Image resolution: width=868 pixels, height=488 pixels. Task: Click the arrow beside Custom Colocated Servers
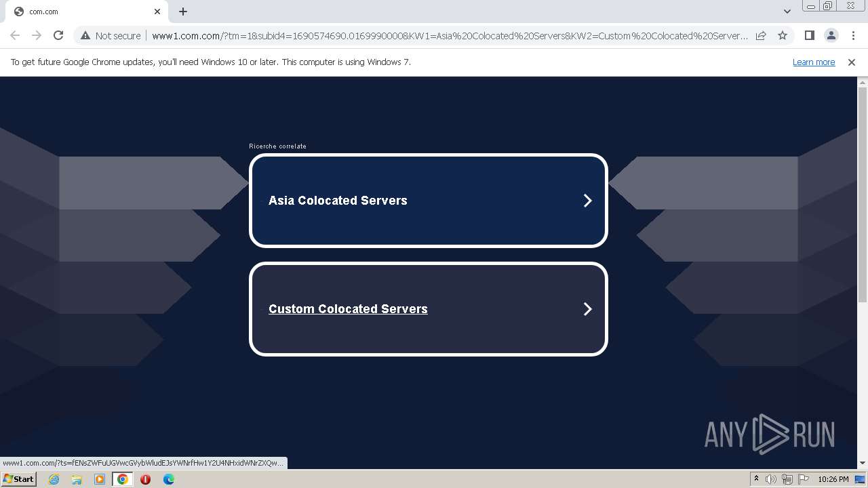pos(588,309)
